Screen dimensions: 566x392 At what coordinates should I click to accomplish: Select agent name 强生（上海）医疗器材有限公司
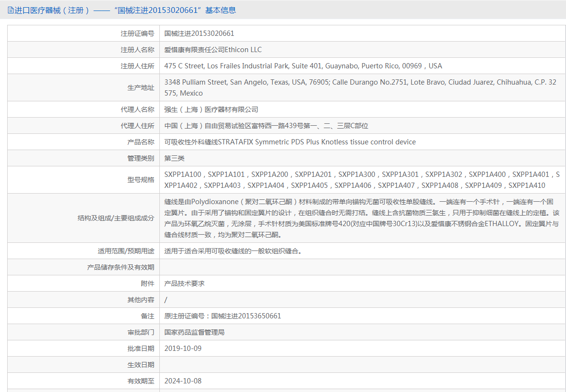click(x=211, y=109)
